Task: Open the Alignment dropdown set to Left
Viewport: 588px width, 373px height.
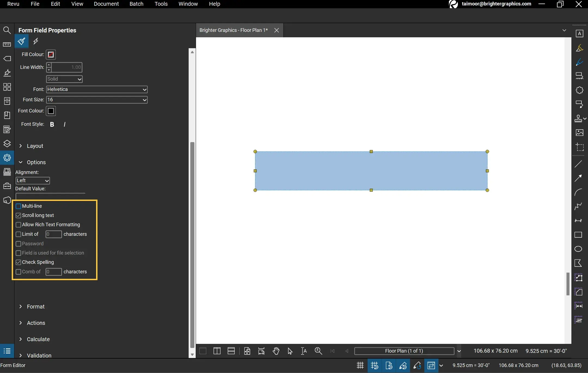Action: (33, 181)
